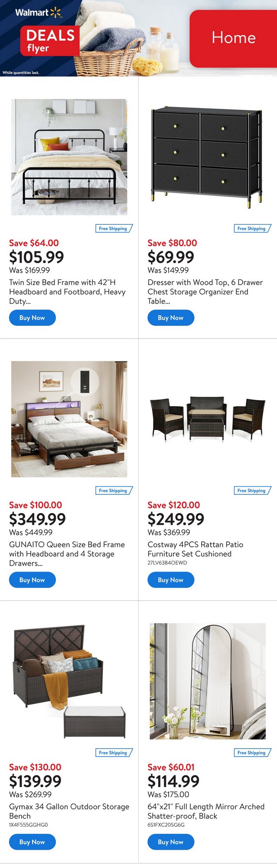Click Free Shipping badge on patio set
This screenshot has height=868, width=277.
tap(252, 490)
